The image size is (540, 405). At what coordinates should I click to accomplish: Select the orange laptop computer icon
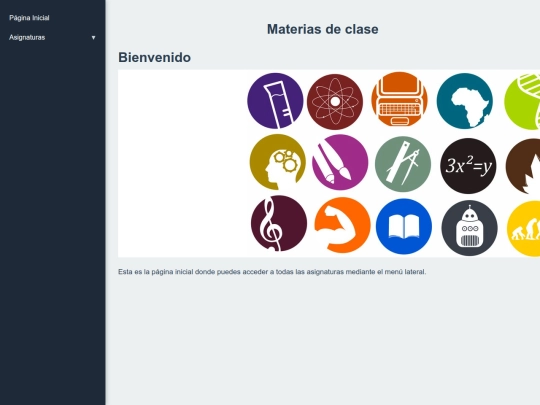pos(399,99)
